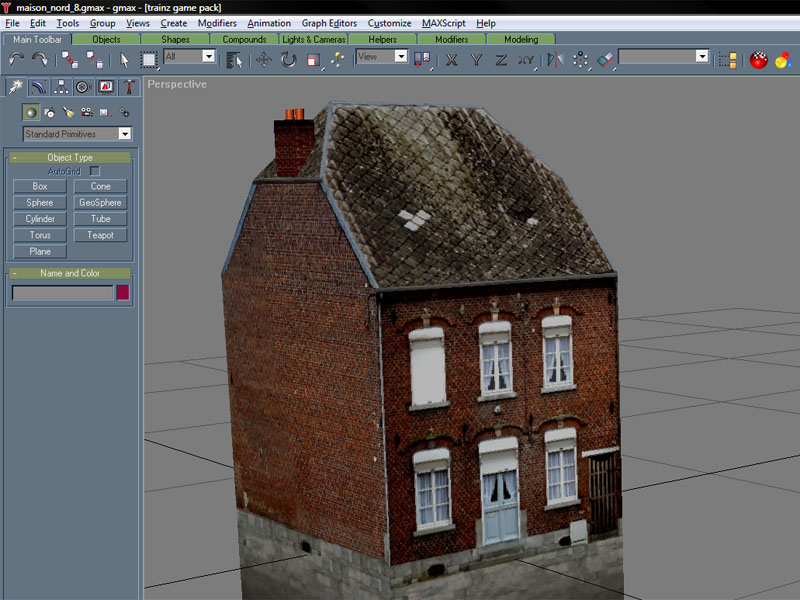Toggle the Z axis constraint
Image resolution: width=800 pixels, height=600 pixels.
point(501,60)
